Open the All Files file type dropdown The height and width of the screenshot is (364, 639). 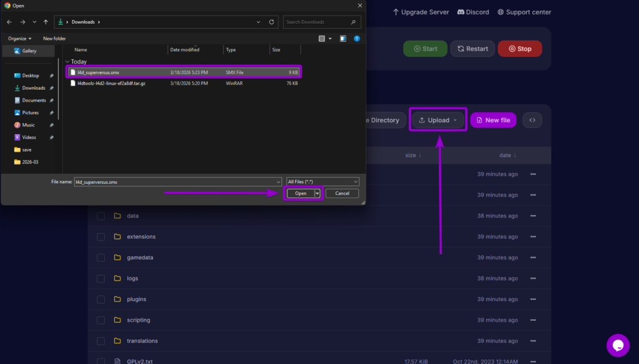tap(322, 181)
